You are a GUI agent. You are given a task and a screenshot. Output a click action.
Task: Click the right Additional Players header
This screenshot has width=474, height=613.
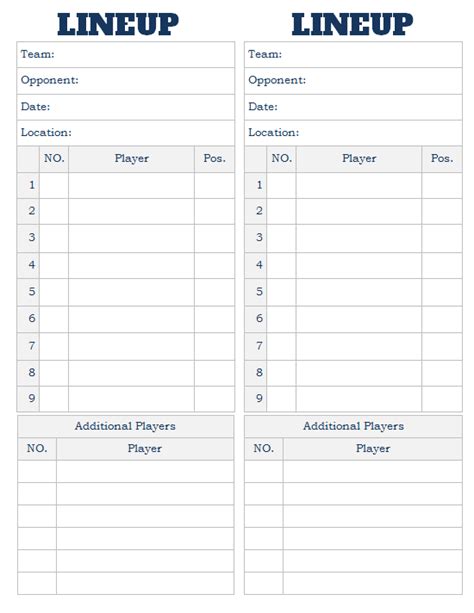[353, 426]
